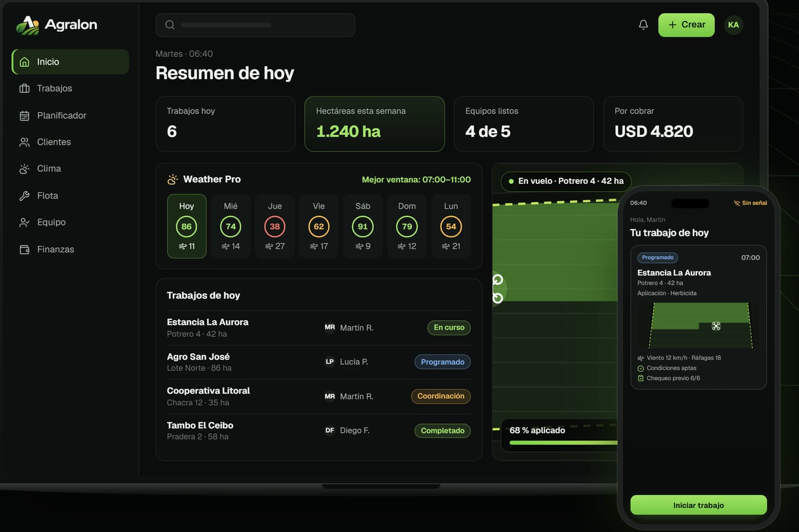This screenshot has height=532, width=799.
Task: Select the Dom weather day card
Action: (407, 226)
